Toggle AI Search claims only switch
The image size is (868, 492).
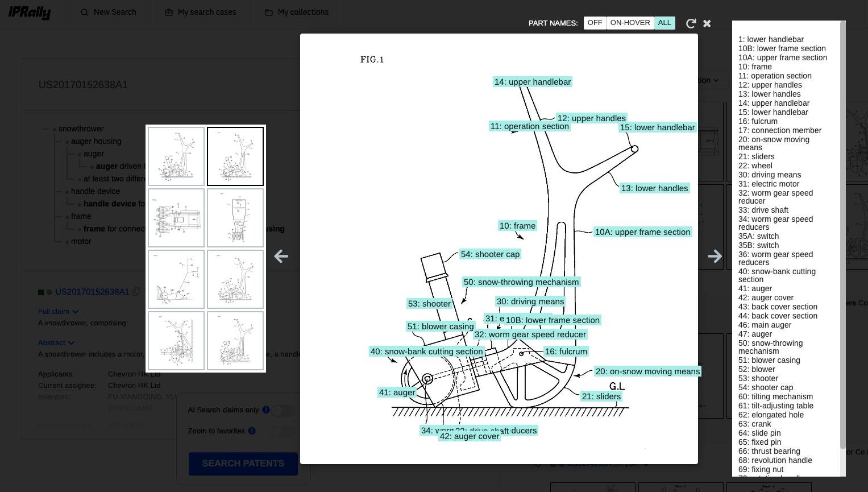[x=283, y=410]
